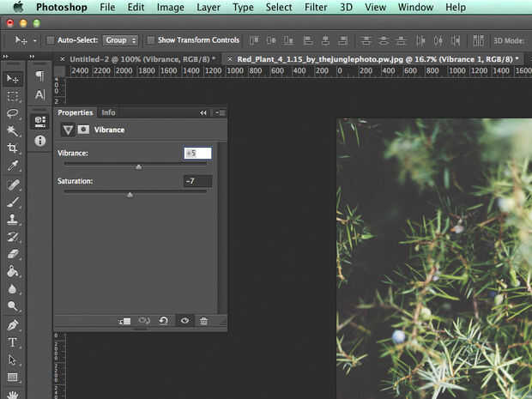Select the Pen tool
532x399 pixels.
coord(13,325)
